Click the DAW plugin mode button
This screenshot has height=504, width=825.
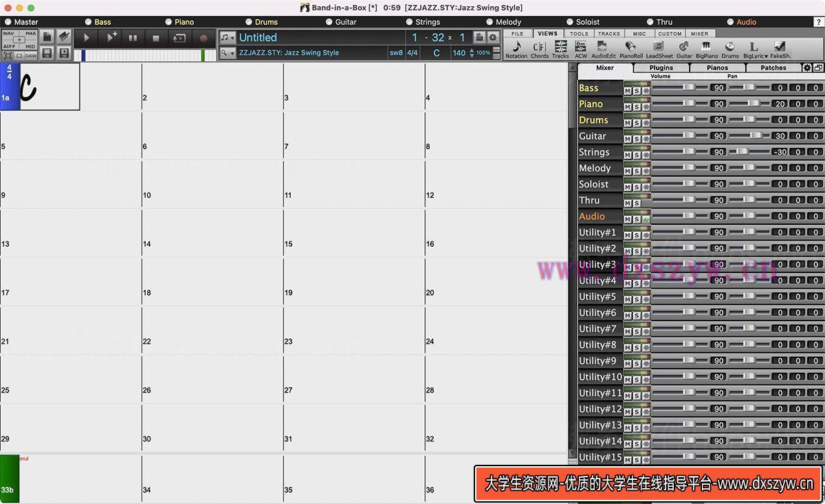(30, 56)
